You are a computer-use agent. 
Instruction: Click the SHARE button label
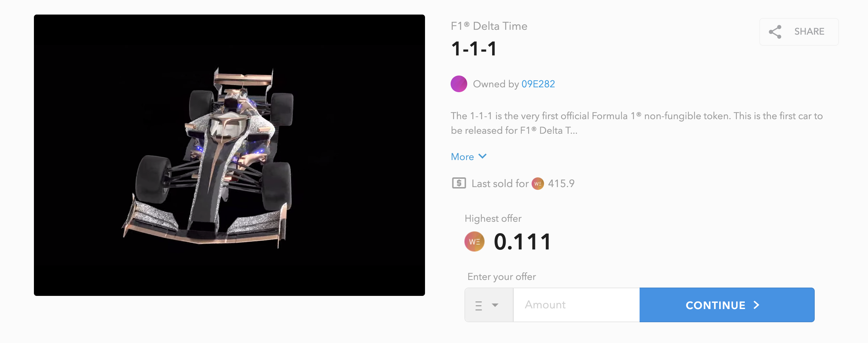809,32
